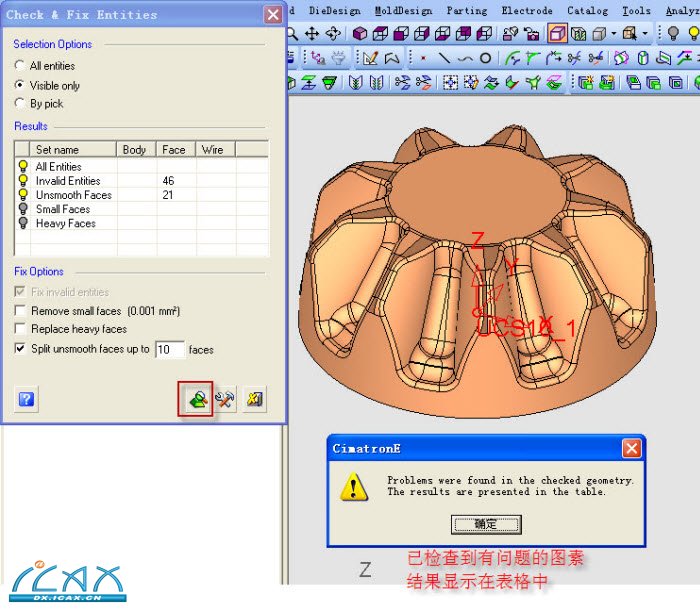
Task: Click the Face column header
Action: point(176,150)
